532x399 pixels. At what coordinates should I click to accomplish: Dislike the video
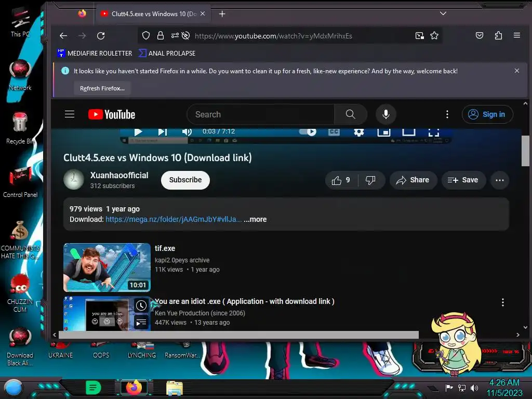370,180
